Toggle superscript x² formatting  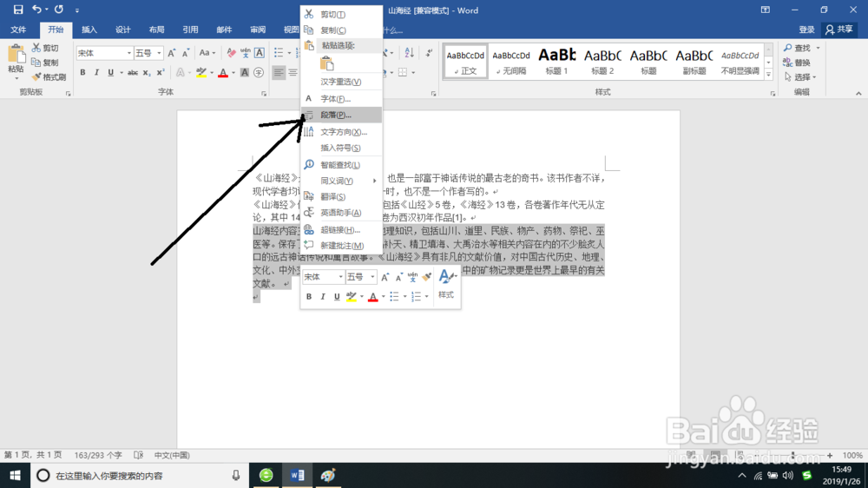(x=161, y=73)
